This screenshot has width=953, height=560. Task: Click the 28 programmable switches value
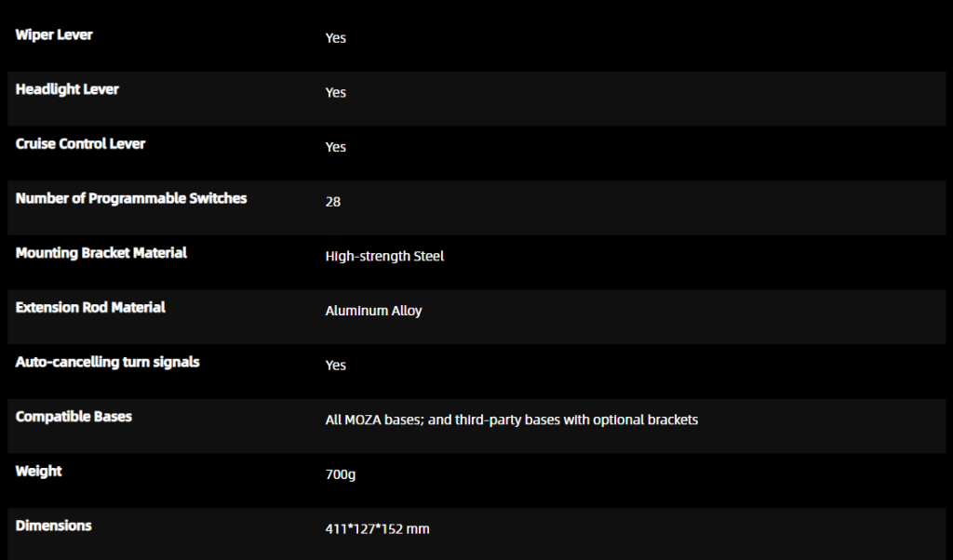pos(333,202)
